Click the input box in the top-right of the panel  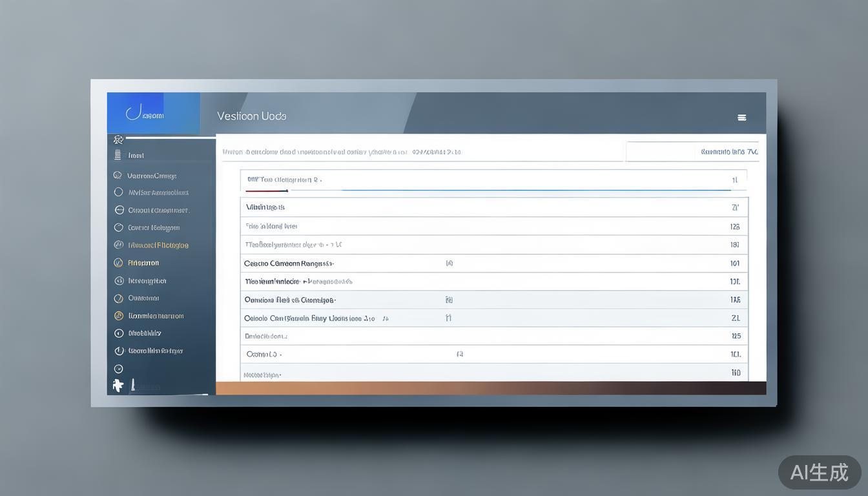pos(692,152)
